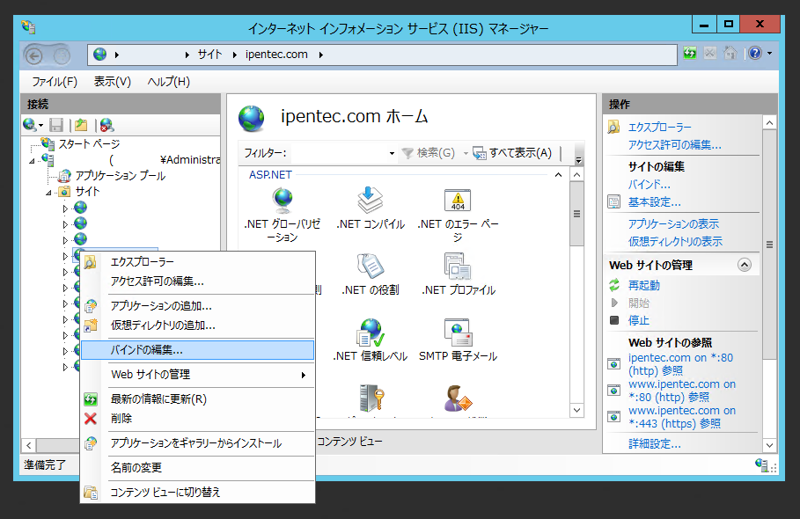800x519 pixels.
Task: Select アプリケーション プール in connections tree
Action: (x=120, y=176)
